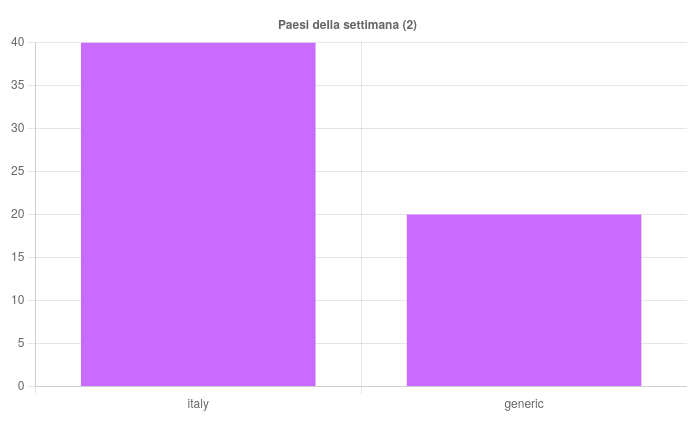
Task: Click the italy purple bar
Action: 198,214
